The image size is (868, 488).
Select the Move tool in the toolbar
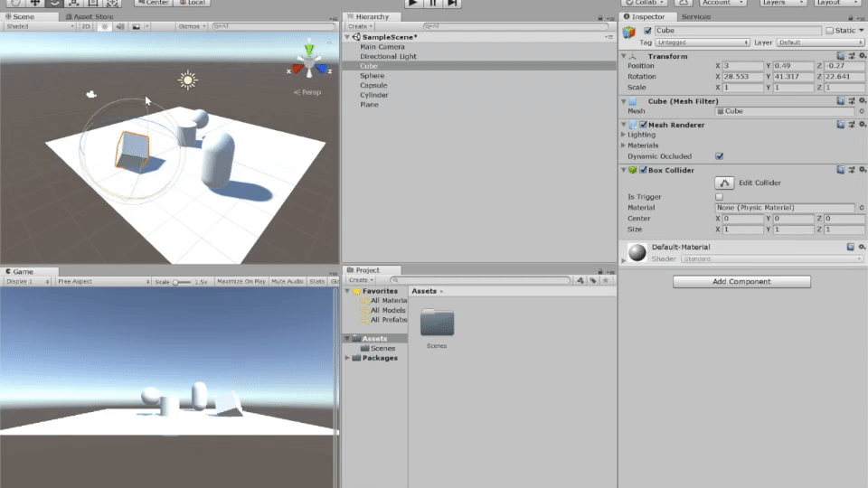[x=35, y=3]
